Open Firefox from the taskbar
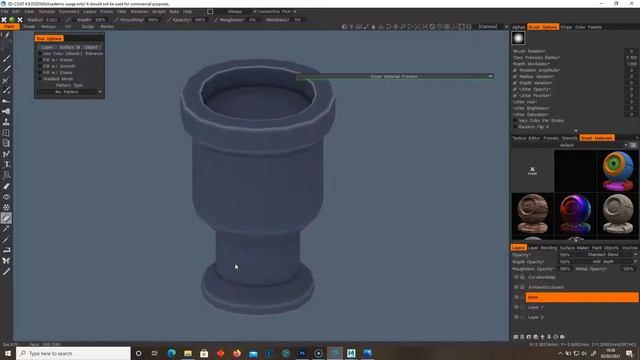 (x=237, y=353)
